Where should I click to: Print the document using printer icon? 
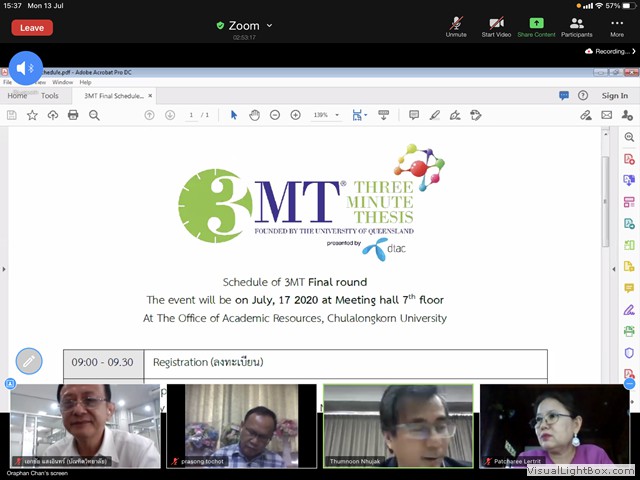tap(73, 115)
